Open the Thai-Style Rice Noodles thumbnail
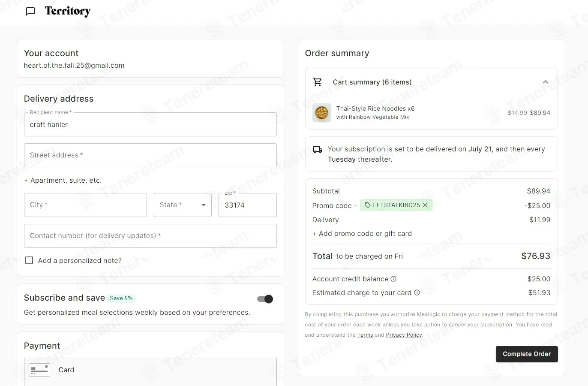 tap(322, 113)
